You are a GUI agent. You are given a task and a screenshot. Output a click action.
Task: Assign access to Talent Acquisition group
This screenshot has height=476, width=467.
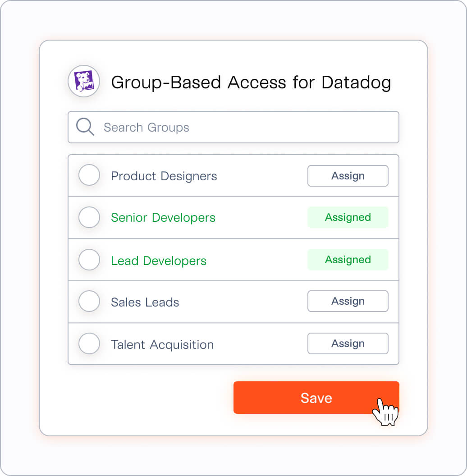[348, 343]
